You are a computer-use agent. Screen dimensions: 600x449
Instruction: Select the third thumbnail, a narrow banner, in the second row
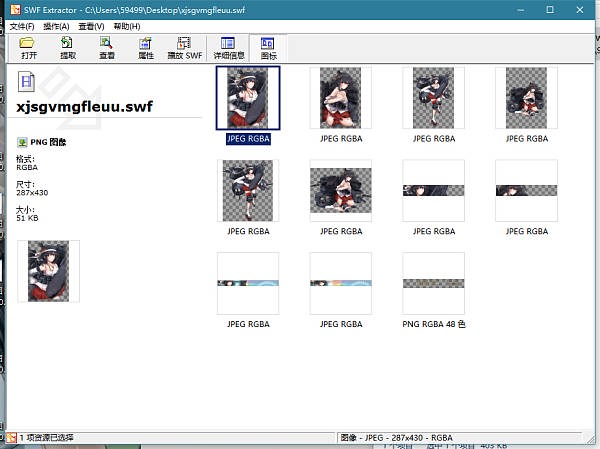click(434, 191)
